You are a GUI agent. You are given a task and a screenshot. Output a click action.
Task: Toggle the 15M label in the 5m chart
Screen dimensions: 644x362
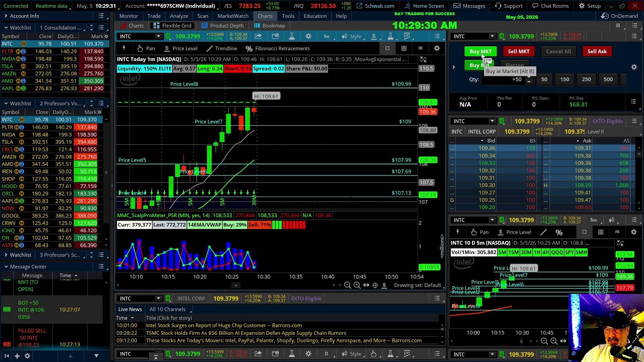point(513,252)
